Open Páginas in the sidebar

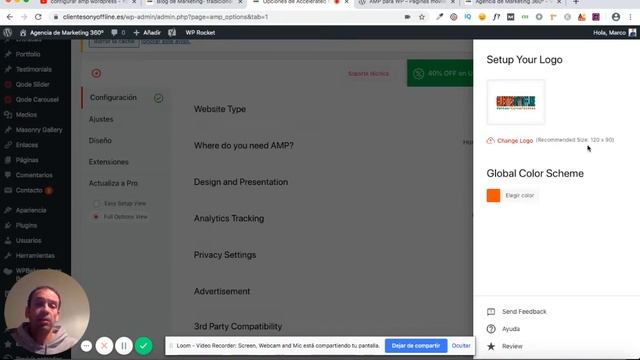[27, 160]
